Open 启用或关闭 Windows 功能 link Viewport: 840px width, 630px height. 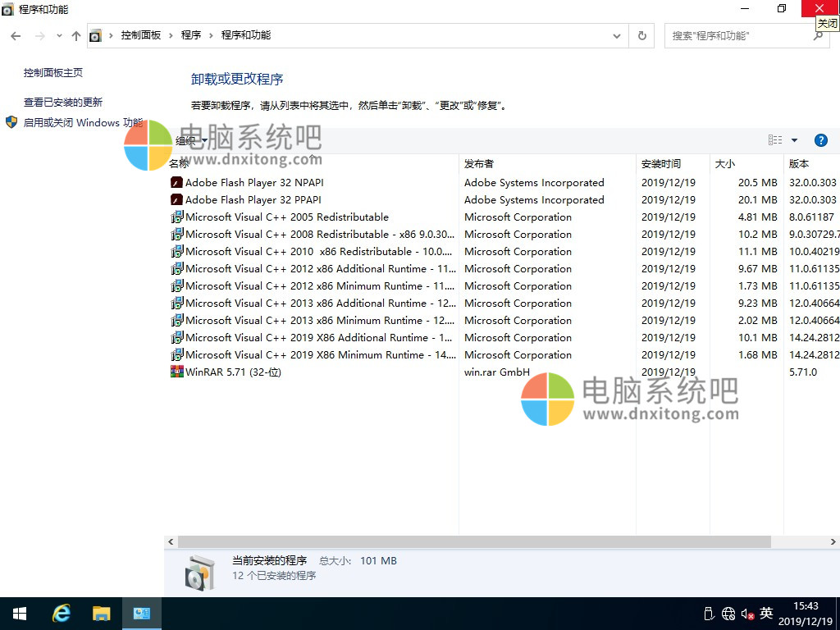pyautogui.click(x=83, y=123)
